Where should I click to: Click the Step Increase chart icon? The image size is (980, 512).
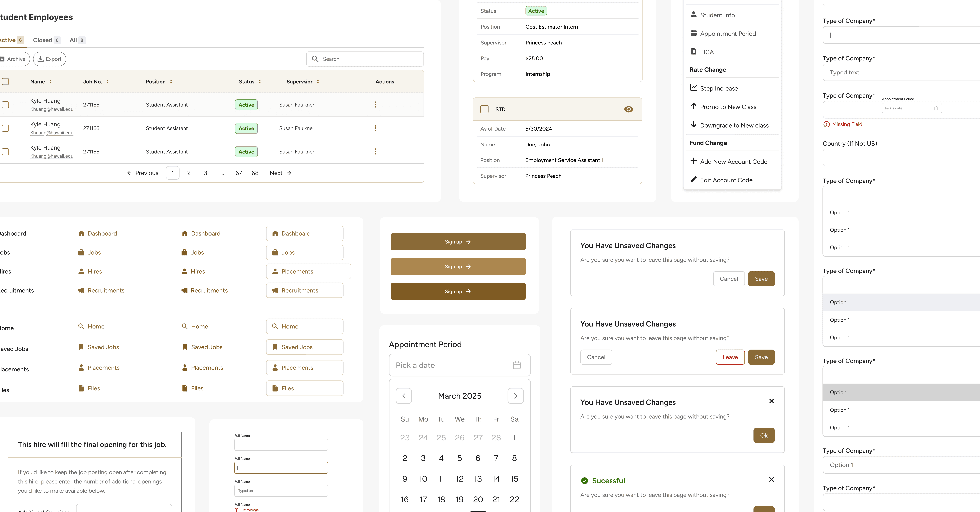693,88
